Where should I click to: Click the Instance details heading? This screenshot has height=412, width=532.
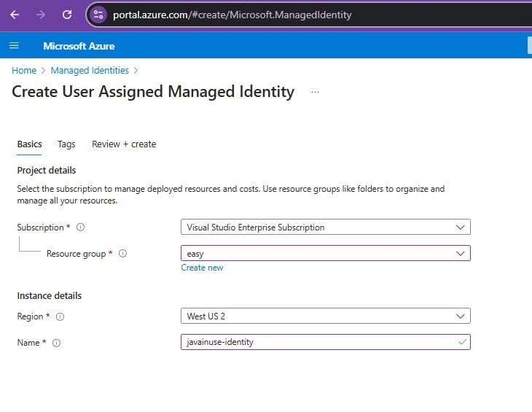(50, 296)
